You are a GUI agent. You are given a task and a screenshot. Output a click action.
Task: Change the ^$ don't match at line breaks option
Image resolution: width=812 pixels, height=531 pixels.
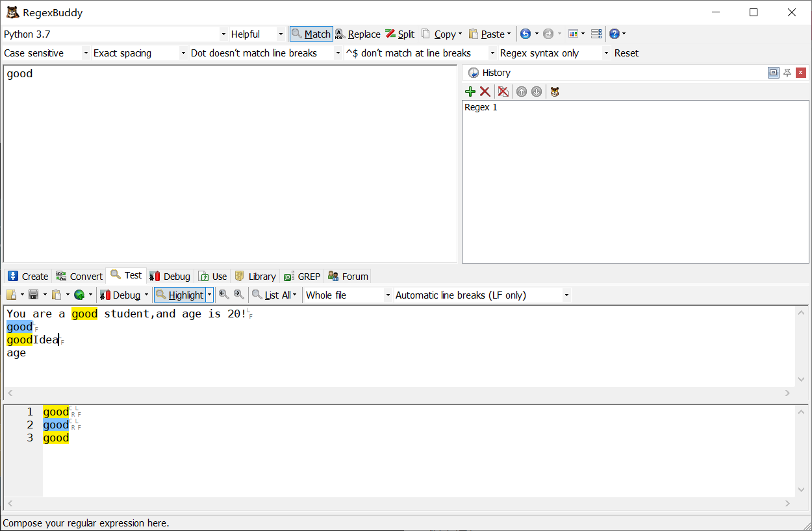(420, 53)
